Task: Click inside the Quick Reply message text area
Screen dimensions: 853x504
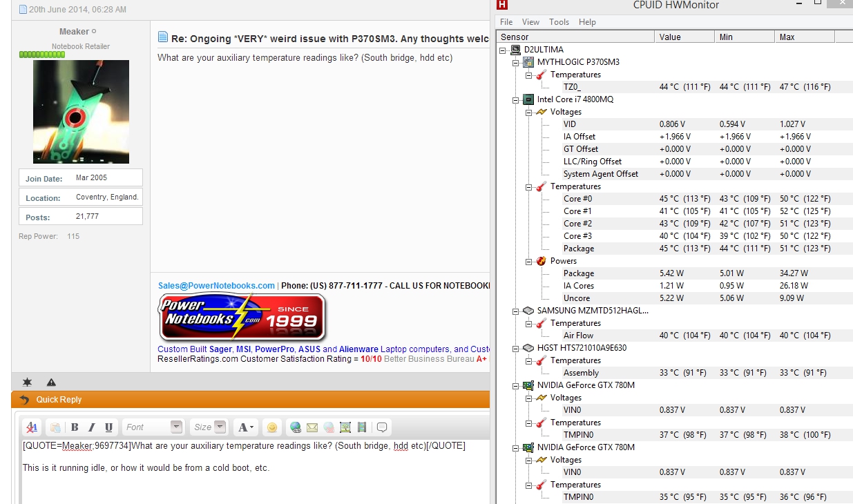Action: click(255, 472)
